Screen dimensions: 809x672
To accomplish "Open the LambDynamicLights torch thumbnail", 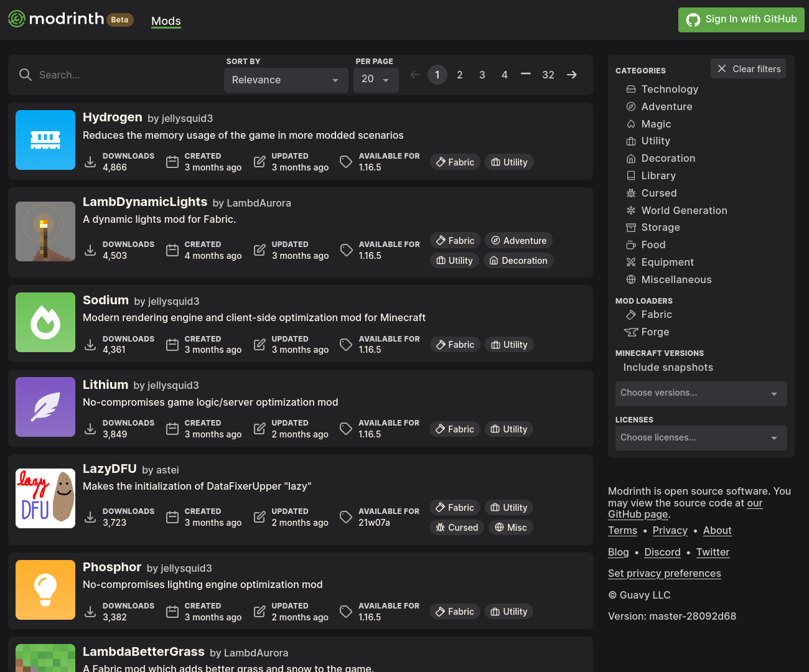I will (45, 231).
